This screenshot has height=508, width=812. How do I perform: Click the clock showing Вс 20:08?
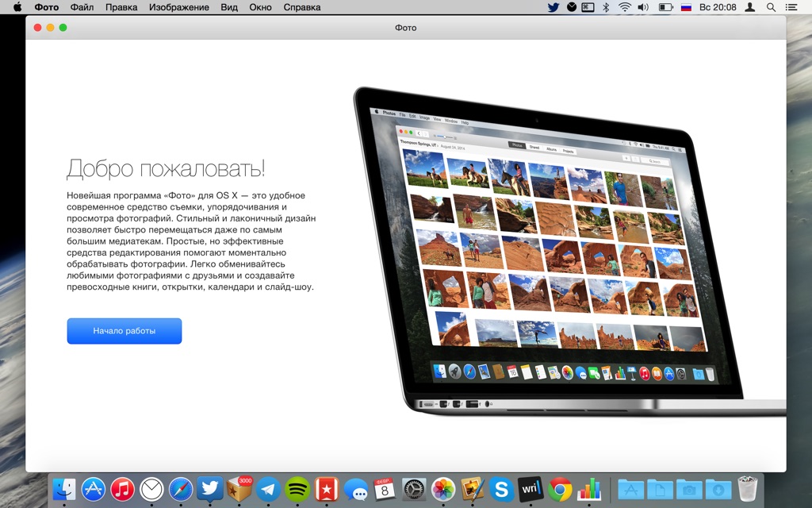(x=718, y=7)
